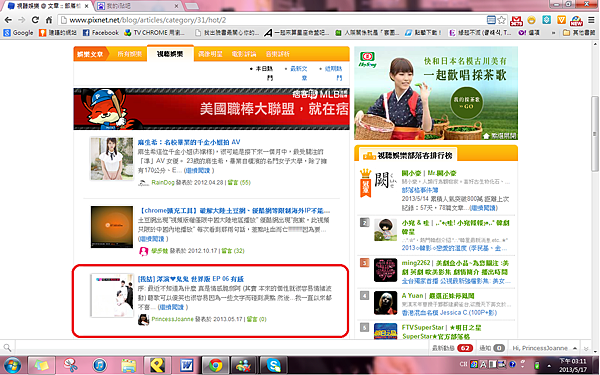
Task: Open the Windows Live Messenger taskbar icon
Action: click(x=245, y=365)
